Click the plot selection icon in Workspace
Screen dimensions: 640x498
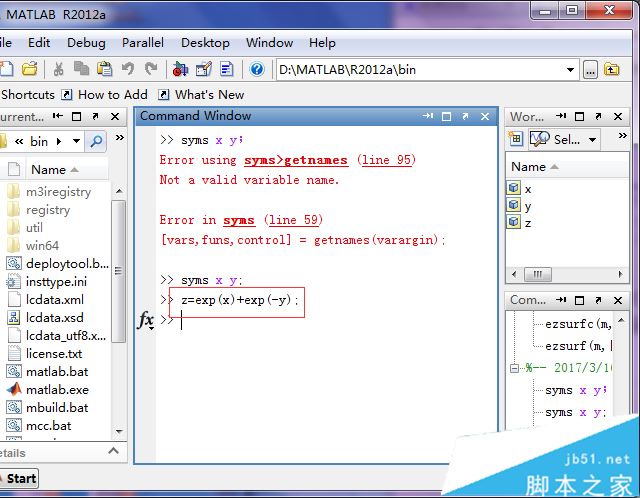coord(539,139)
